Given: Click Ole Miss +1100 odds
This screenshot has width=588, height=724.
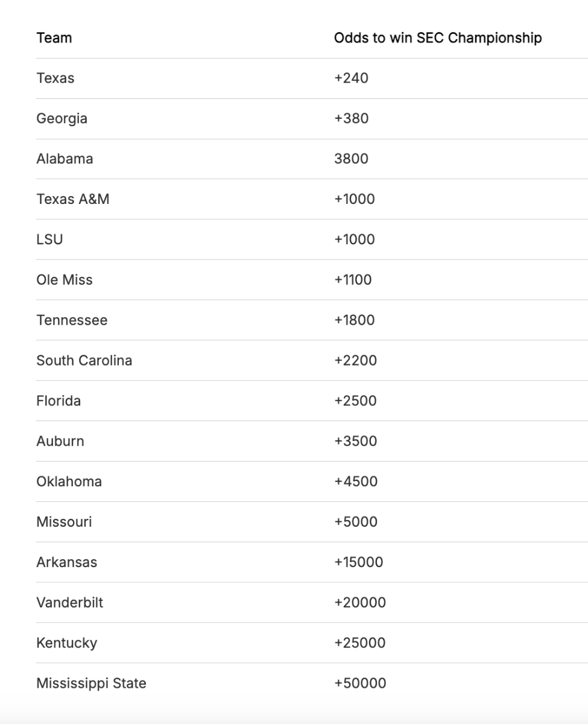Looking at the screenshot, I should [353, 280].
